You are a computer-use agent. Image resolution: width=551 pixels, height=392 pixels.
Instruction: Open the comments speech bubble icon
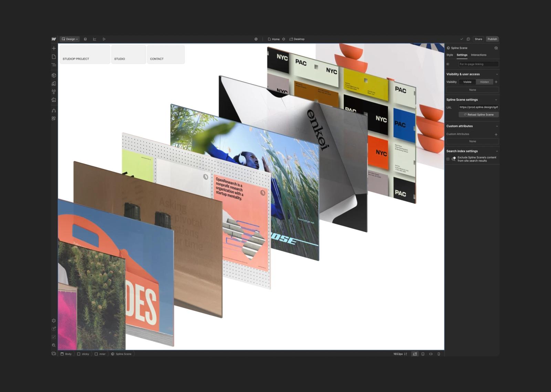pos(468,39)
